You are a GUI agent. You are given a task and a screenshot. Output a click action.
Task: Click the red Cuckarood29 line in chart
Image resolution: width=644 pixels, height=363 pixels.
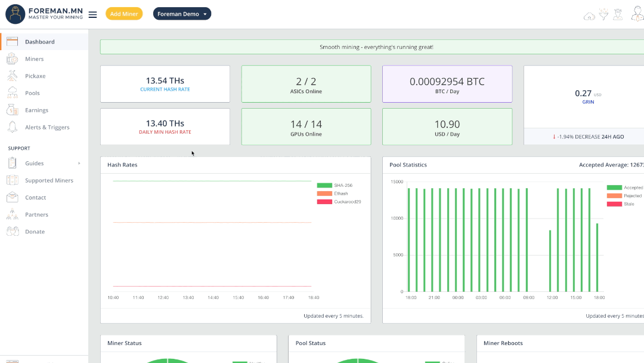[212, 286]
